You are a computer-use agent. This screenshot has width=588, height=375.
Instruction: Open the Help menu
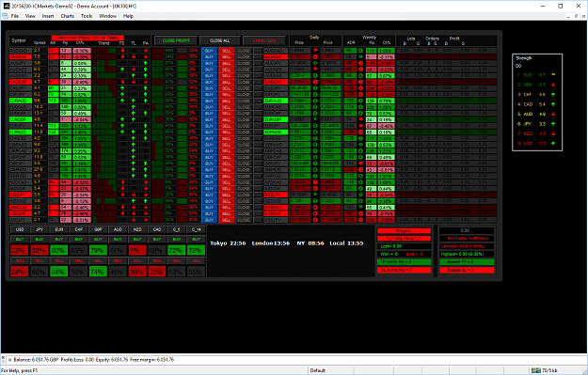[128, 16]
